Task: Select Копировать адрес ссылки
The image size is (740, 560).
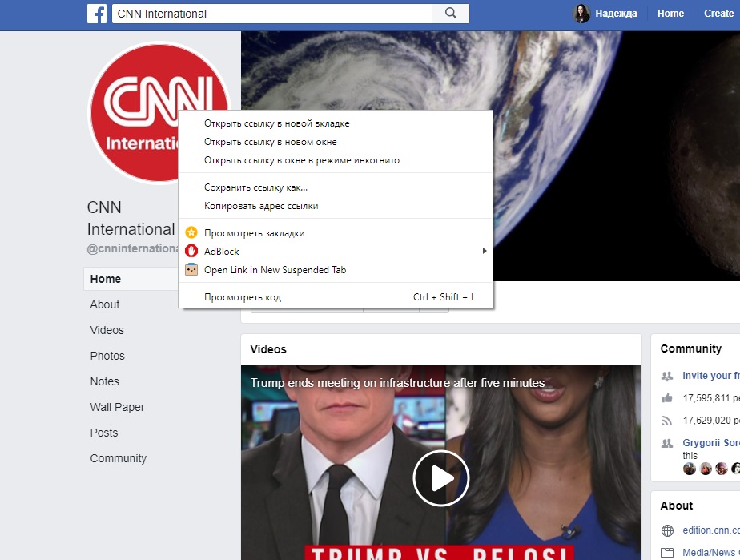Action: 336,206
